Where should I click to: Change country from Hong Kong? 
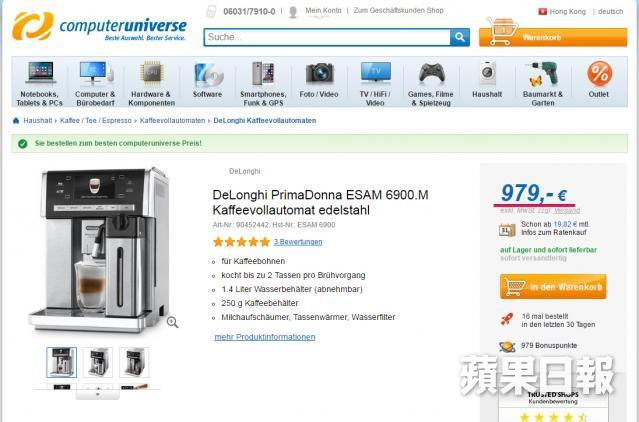[x=562, y=11]
